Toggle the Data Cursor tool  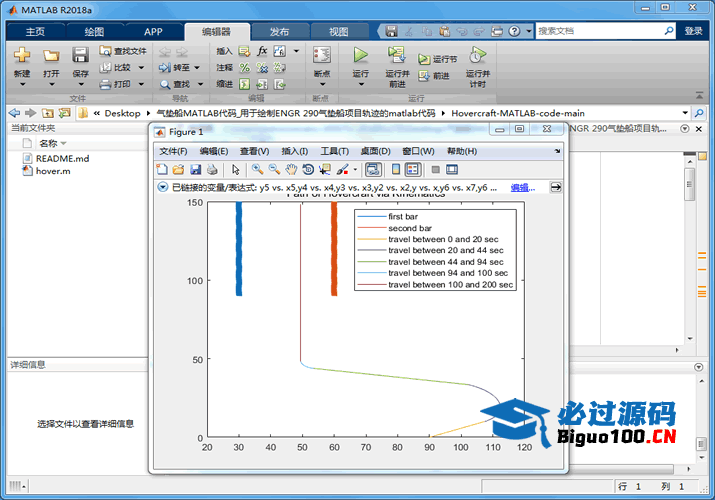(x=325, y=170)
